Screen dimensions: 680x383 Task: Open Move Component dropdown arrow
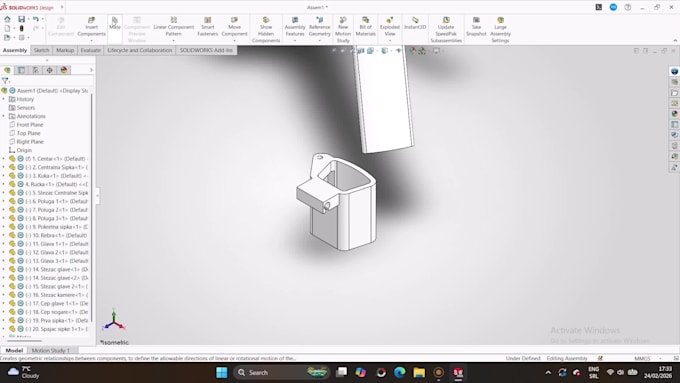(234, 41)
